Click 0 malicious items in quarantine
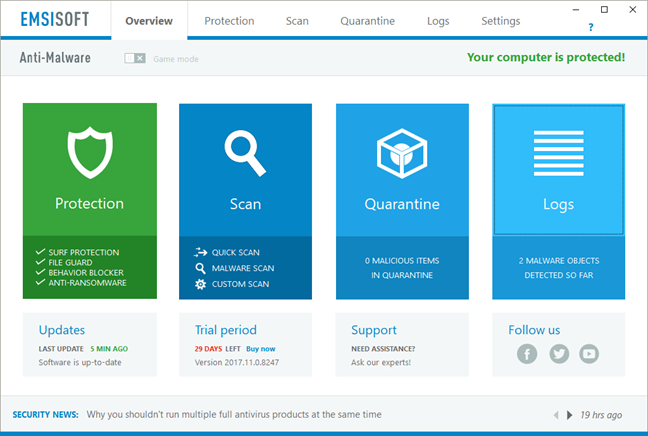Image resolution: width=648 pixels, height=436 pixels. tap(402, 268)
